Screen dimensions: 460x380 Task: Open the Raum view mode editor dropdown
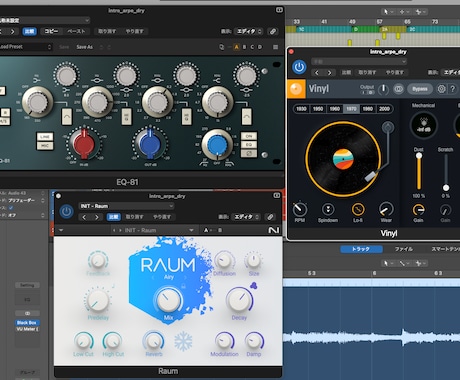coord(246,217)
